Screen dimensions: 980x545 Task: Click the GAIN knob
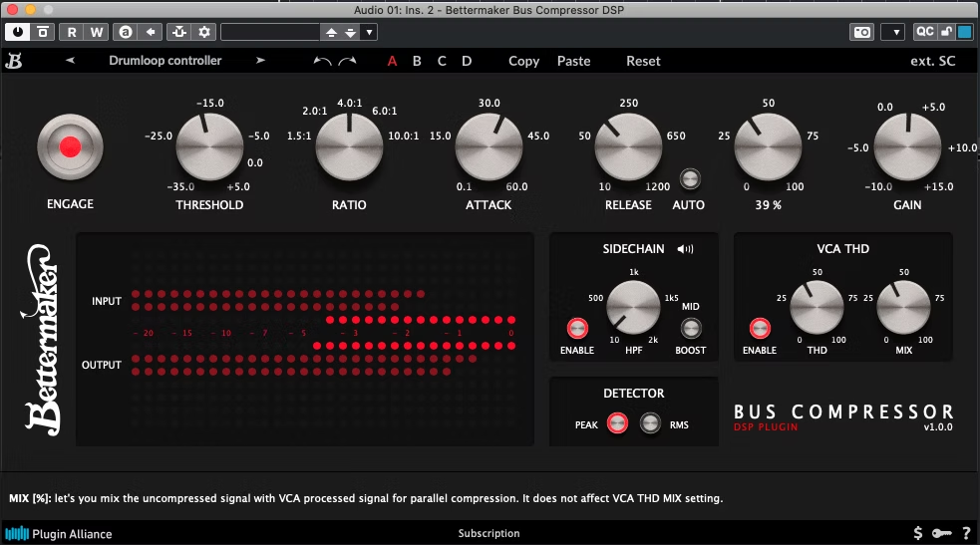point(907,147)
